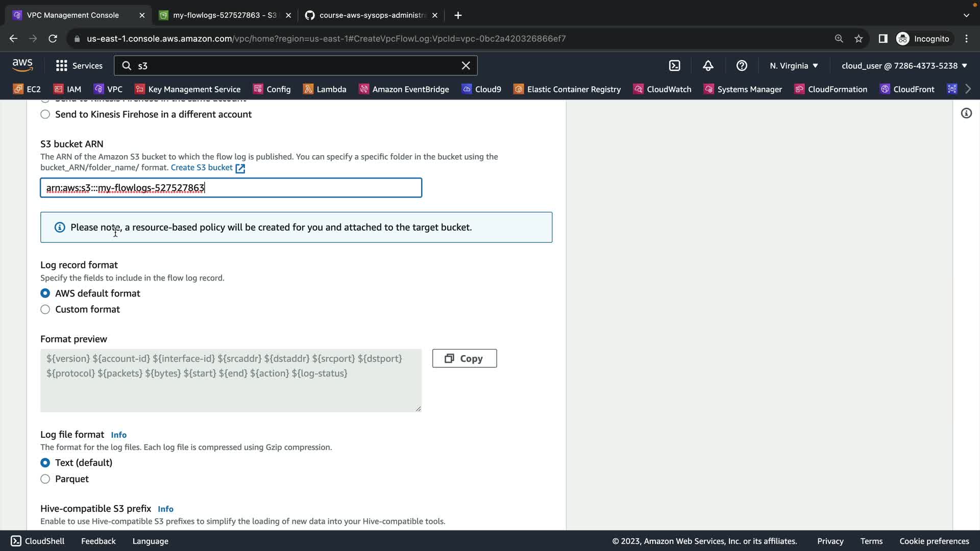This screenshot has height=551, width=980.
Task: Select the Parquet log file format
Action: (x=45, y=479)
